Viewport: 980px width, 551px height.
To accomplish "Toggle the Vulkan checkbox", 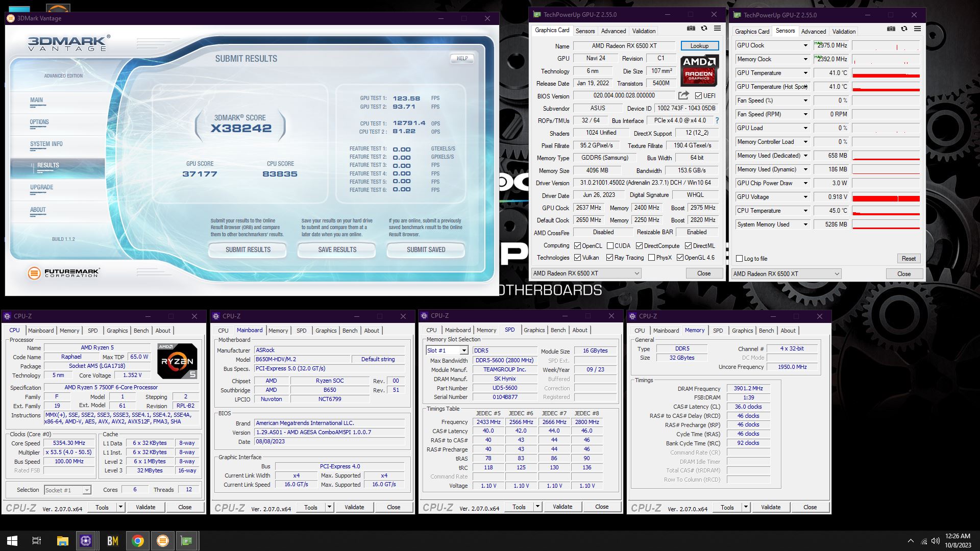I will pos(578,258).
